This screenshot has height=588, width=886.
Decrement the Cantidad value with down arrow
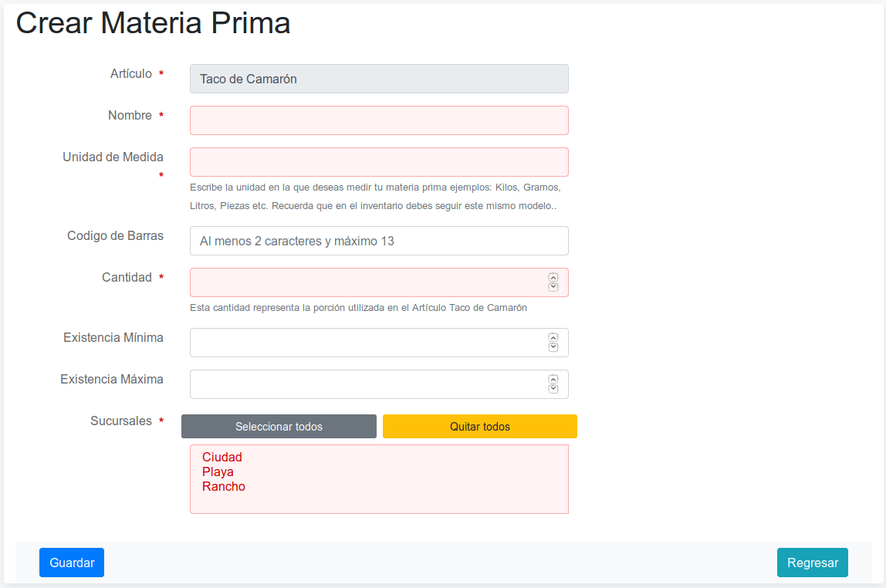(553, 287)
